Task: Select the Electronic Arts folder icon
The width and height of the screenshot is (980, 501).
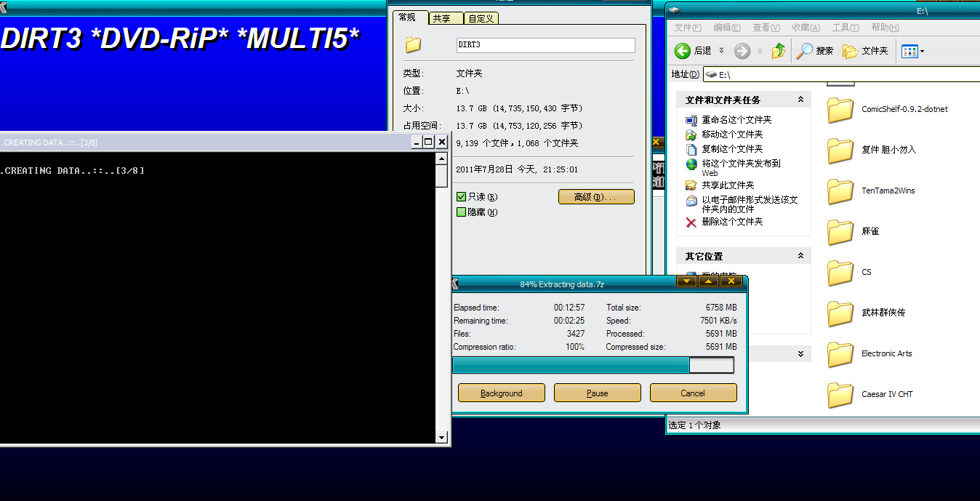Action: (x=840, y=354)
